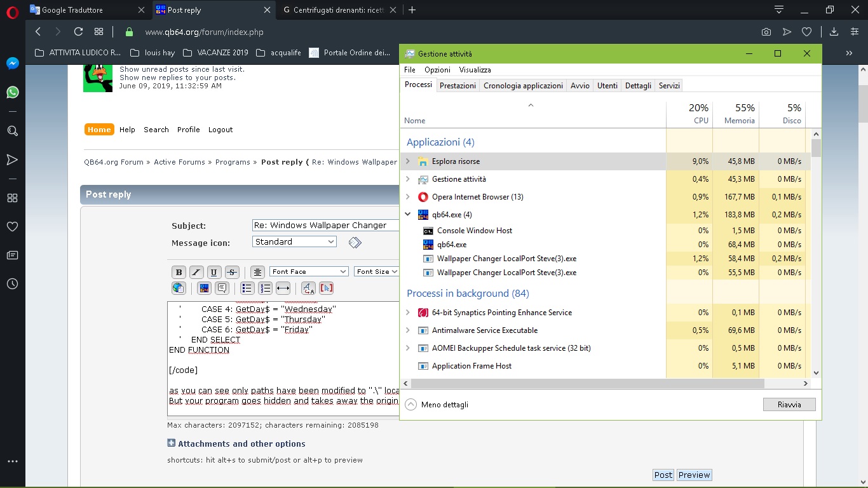Screen dimensions: 868x488
Task: Click the message icon preview image
Action: tap(355, 242)
